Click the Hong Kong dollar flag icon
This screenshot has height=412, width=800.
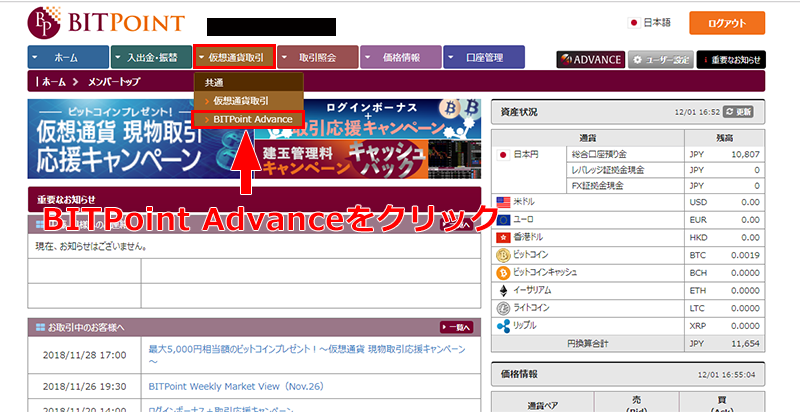click(503, 238)
